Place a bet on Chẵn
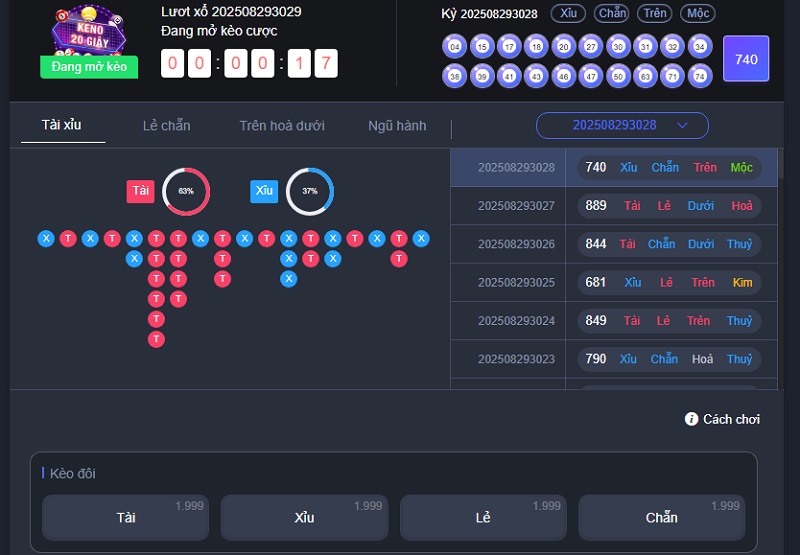The height and width of the screenshot is (555, 800). pos(661,517)
